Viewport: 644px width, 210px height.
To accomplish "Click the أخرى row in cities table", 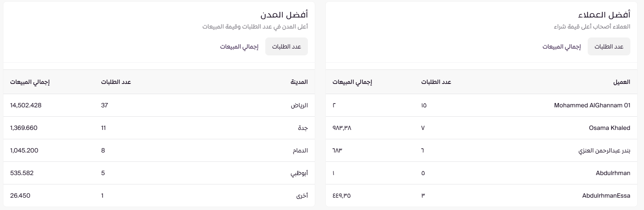I will tap(302, 196).
